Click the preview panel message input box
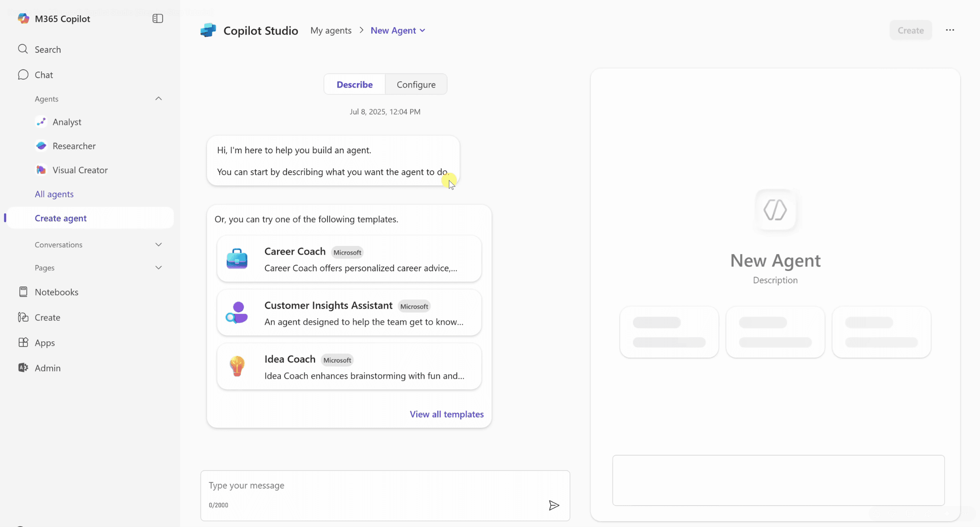 pos(778,480)
